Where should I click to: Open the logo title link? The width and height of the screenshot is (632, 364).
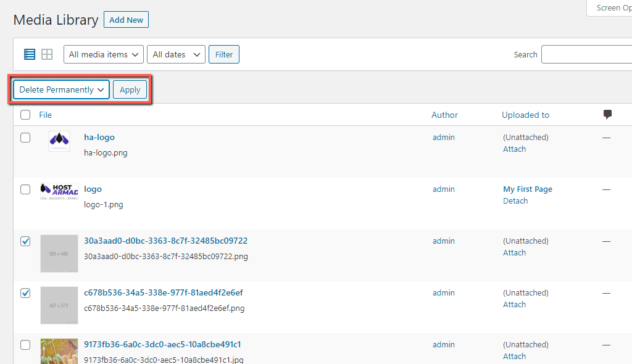click(93, 189)
